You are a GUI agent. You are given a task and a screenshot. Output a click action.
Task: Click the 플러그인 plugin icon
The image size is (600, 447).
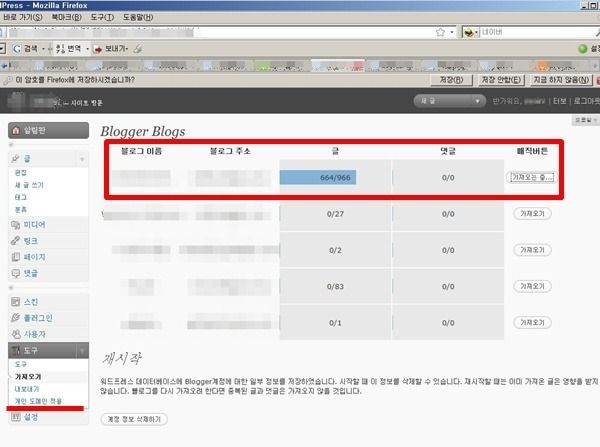coord(16,318)
